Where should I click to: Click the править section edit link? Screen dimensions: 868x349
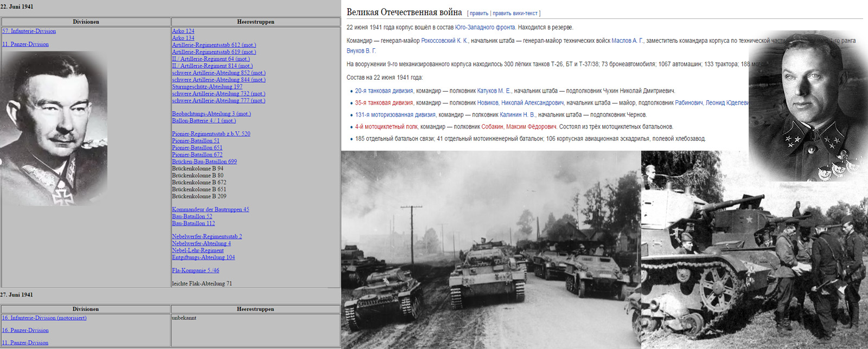pyautogui.click(x=479, y=14)
